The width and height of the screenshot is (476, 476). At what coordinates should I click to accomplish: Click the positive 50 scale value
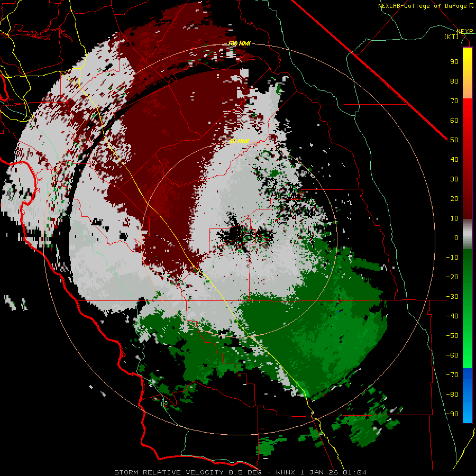[454, 140]
